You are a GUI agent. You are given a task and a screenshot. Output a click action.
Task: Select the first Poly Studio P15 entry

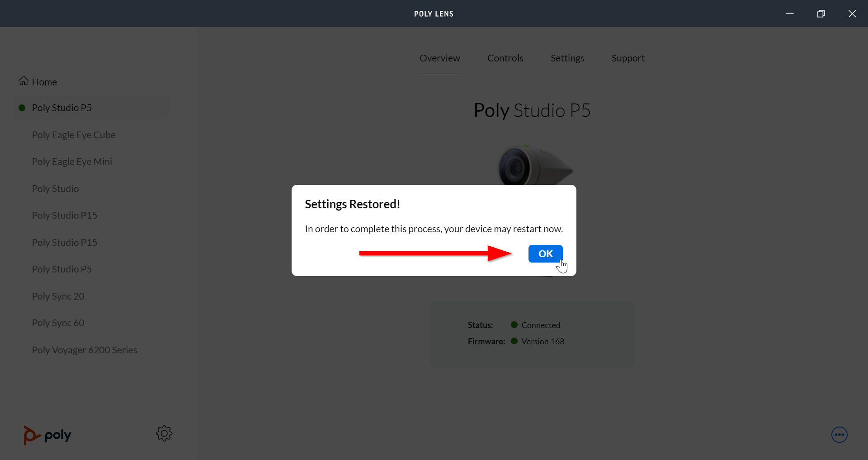(x=65, y=215)
